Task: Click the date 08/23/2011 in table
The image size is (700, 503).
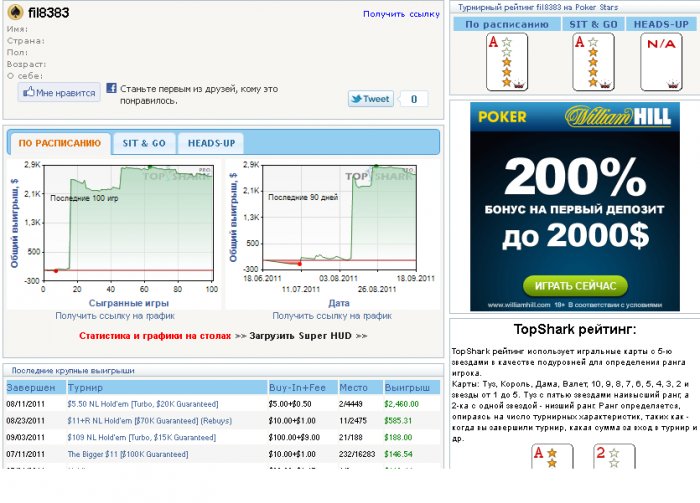Action: (x=25, y=420)
